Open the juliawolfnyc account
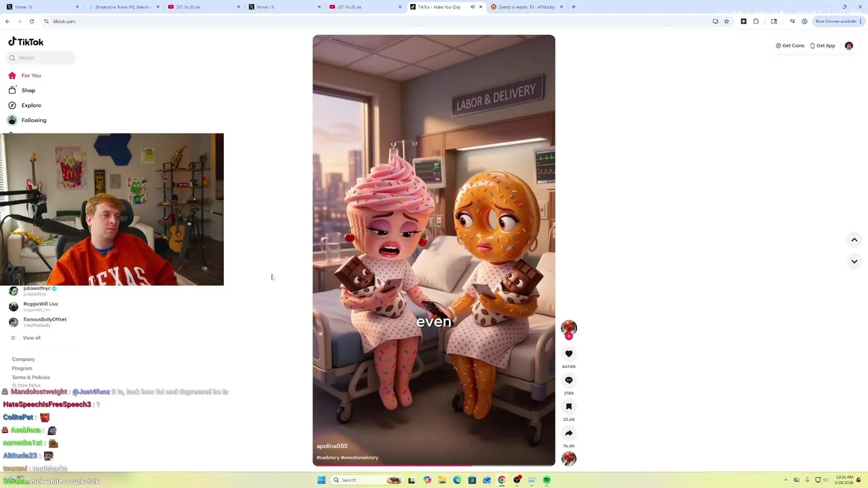Image resolution: width=868 pixels, height=488 pixels. 34,291
